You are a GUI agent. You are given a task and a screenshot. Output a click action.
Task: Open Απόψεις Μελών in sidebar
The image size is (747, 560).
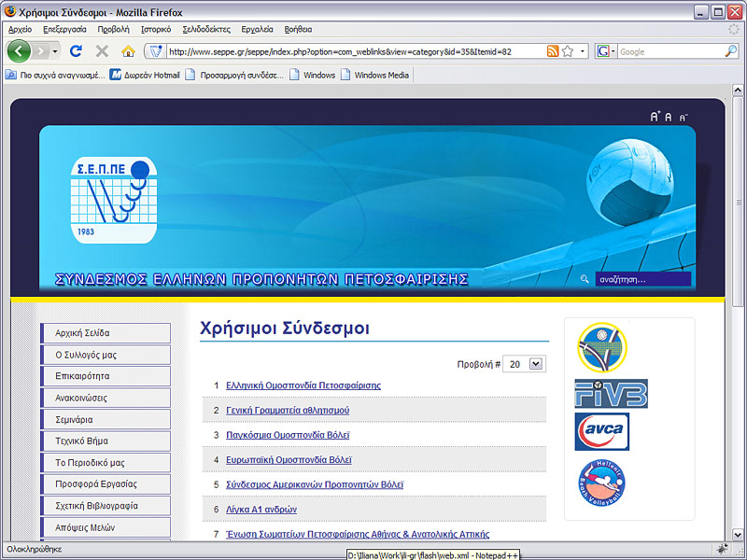pos(106,527)
